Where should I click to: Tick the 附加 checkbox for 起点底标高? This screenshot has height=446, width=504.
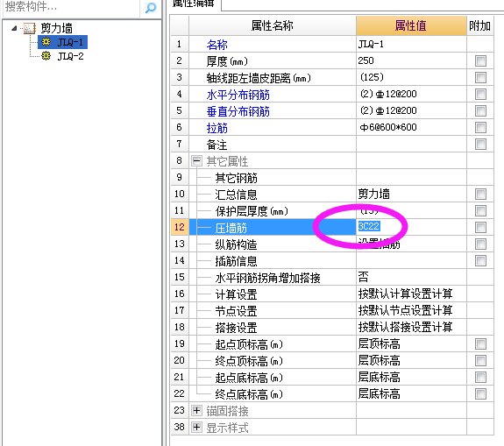tap(480, 378)
